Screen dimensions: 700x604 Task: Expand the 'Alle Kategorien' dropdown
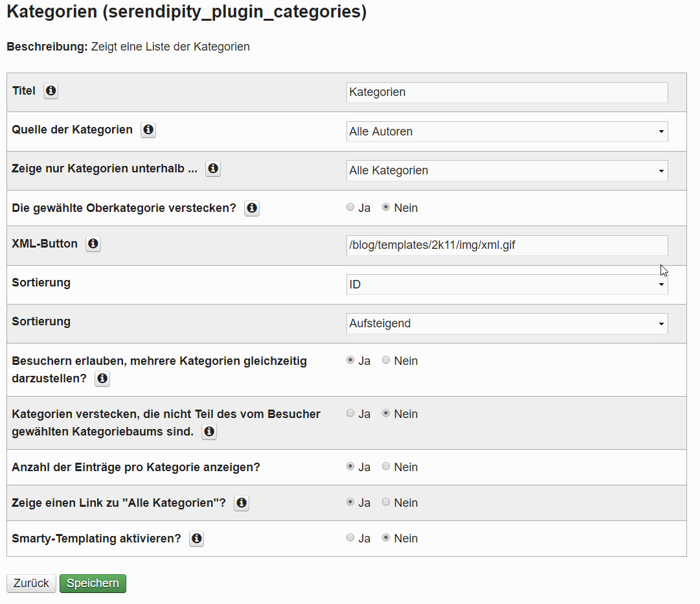pos(506,171)
